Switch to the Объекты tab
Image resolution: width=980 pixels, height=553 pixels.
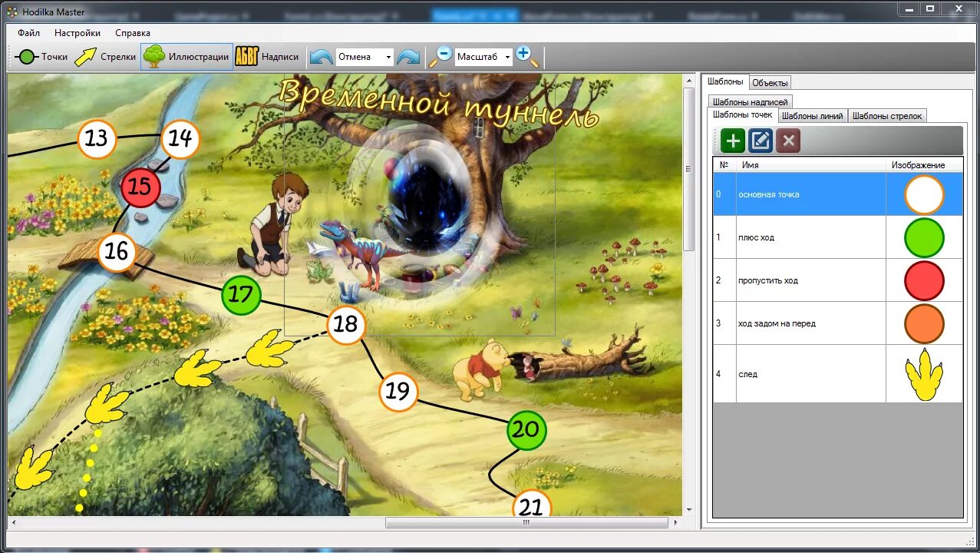point(770,82)
